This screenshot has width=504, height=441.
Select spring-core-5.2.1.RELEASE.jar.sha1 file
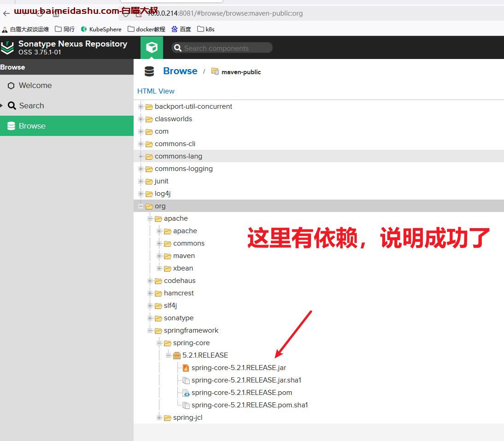click(x=246, y=380)
